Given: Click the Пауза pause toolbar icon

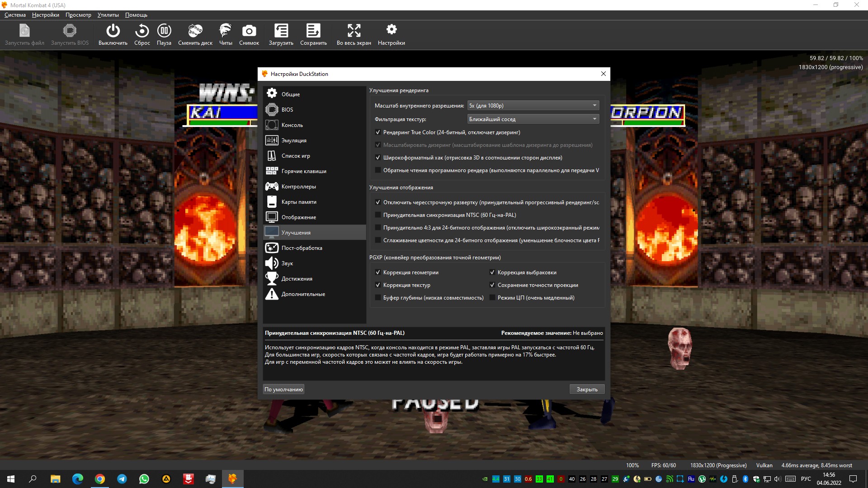Looking at the screenshot, I should click(x=164, y=35).
